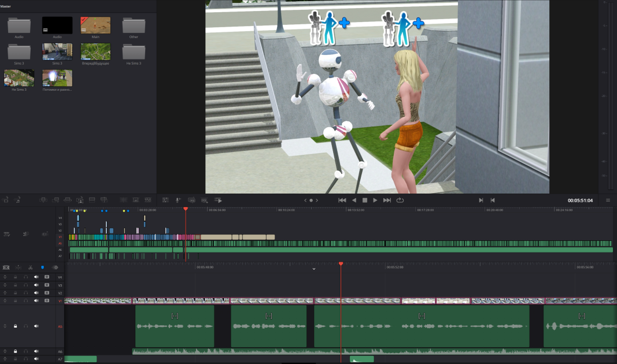Click the Append to end edit icon
This screenshot has height=364, width=617.
(56, 200)
